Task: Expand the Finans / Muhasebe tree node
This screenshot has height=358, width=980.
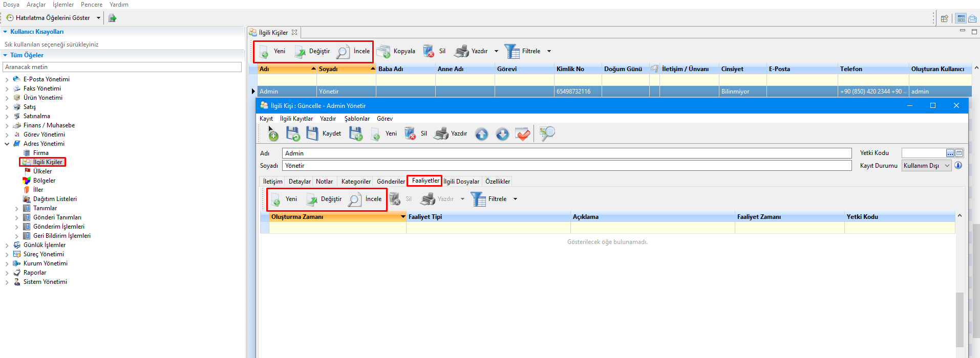Action: click(x=7, y=125)
